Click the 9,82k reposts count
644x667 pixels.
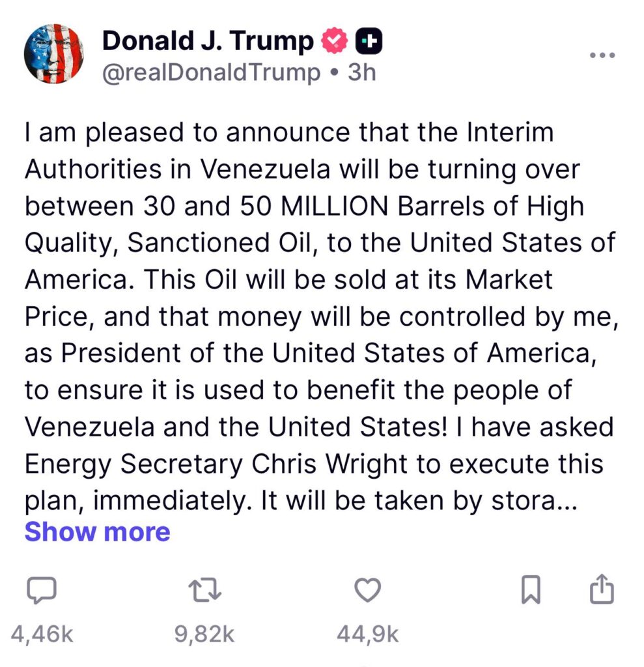coord(204,635)
